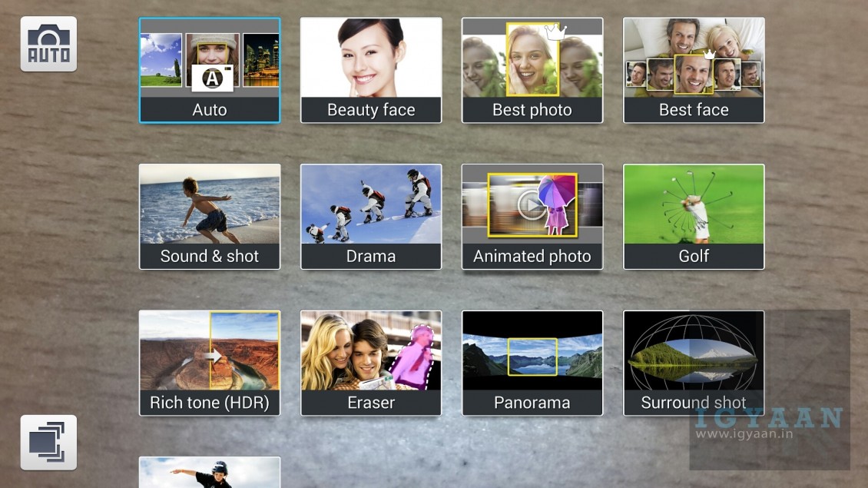Tap the camera A icon in Auto thumbnail

(211, 78)
